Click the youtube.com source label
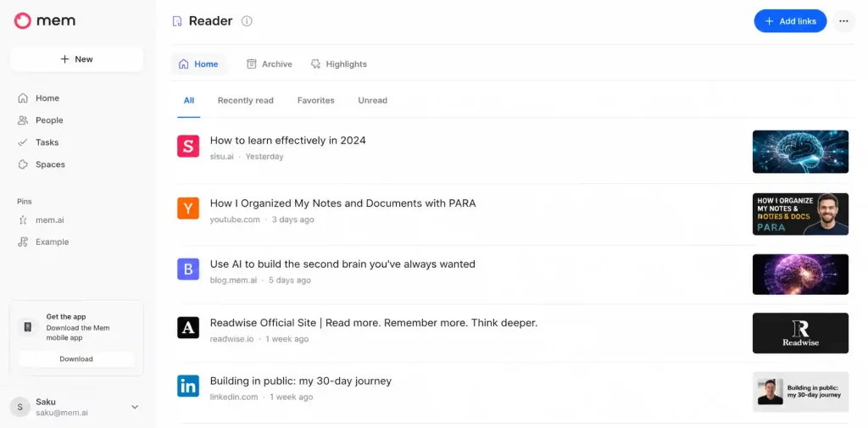Viewport: 868px width, 428px height. click(235, 220)
